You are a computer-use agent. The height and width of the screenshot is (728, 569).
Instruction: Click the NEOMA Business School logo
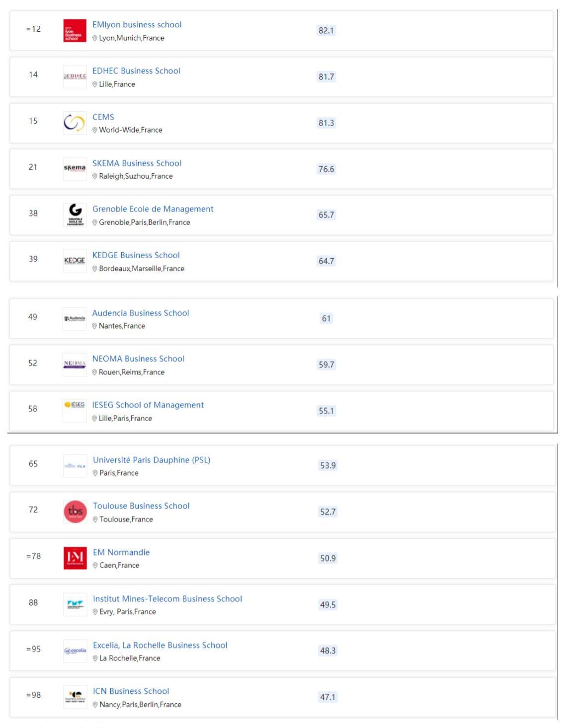(75, 364)
